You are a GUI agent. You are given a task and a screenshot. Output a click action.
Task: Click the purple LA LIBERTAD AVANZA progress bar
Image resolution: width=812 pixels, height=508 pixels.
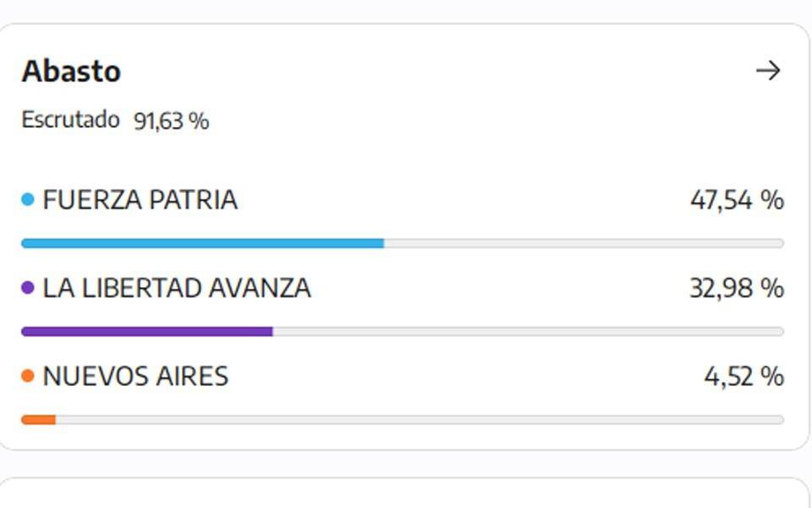(x=147, y=332)
